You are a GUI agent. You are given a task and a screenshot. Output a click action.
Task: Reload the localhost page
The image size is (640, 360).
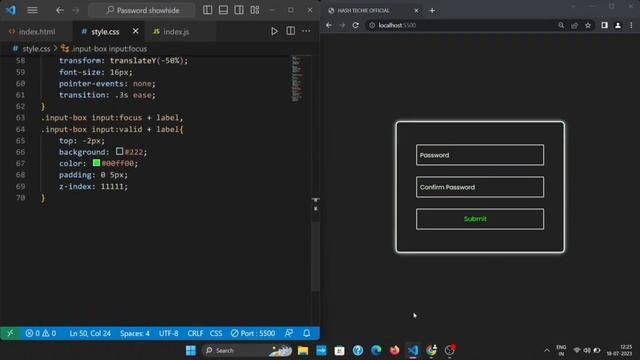(x=356, y=25)
